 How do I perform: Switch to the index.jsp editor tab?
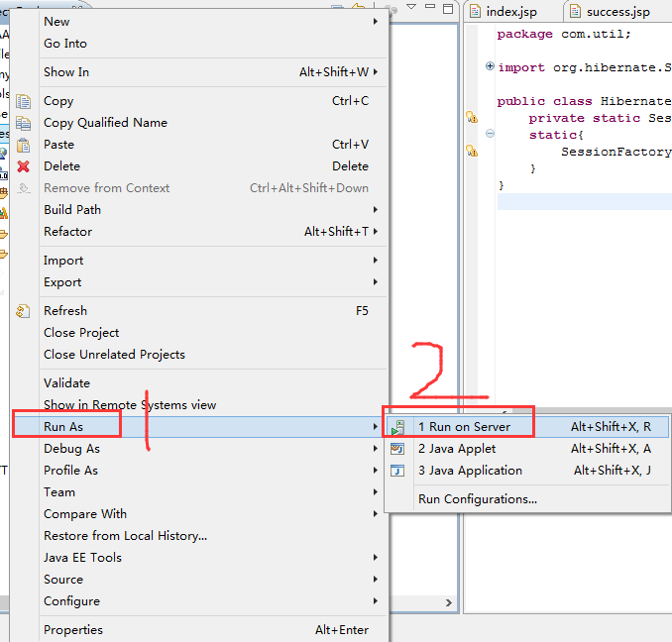tap(511, 12)
